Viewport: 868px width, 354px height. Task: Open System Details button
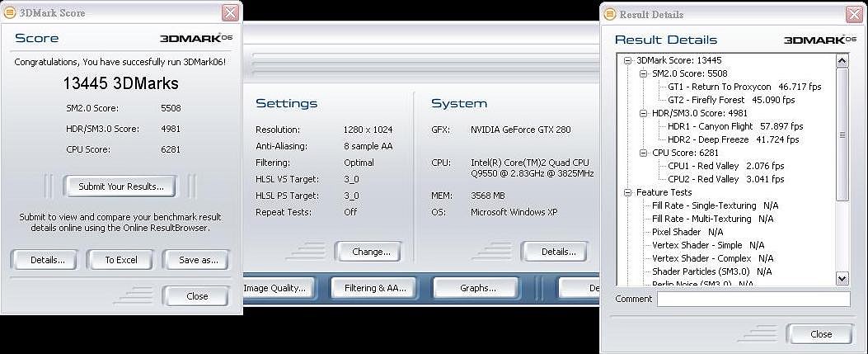pos(556,252)
